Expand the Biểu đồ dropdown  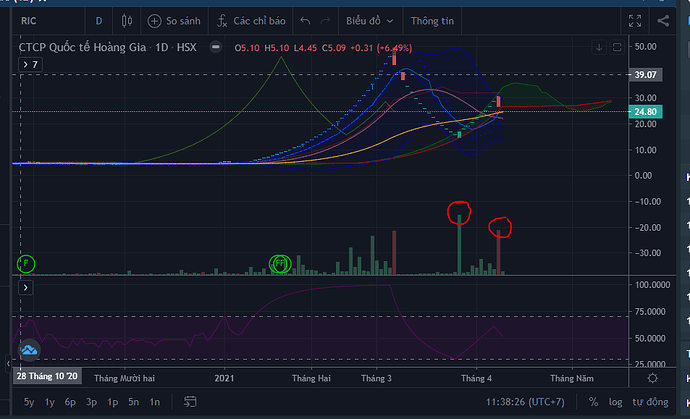point(369,20)
